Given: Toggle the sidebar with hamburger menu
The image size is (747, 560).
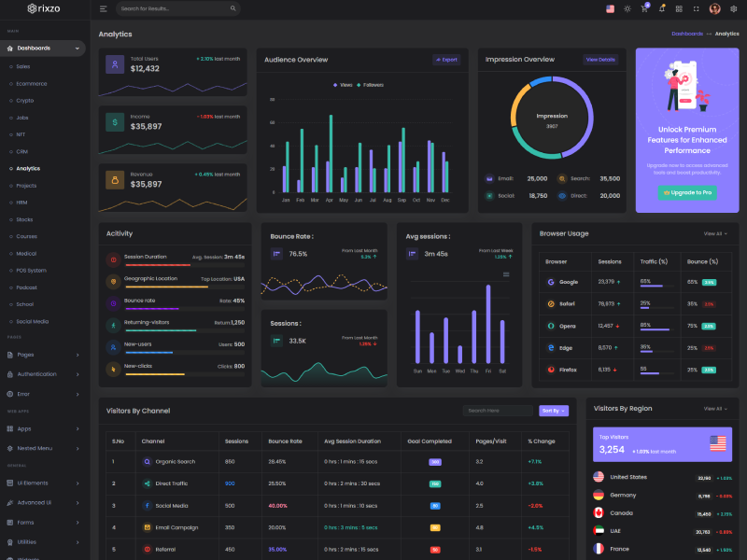Looking at the screenshot, I should tap(103, 8).
